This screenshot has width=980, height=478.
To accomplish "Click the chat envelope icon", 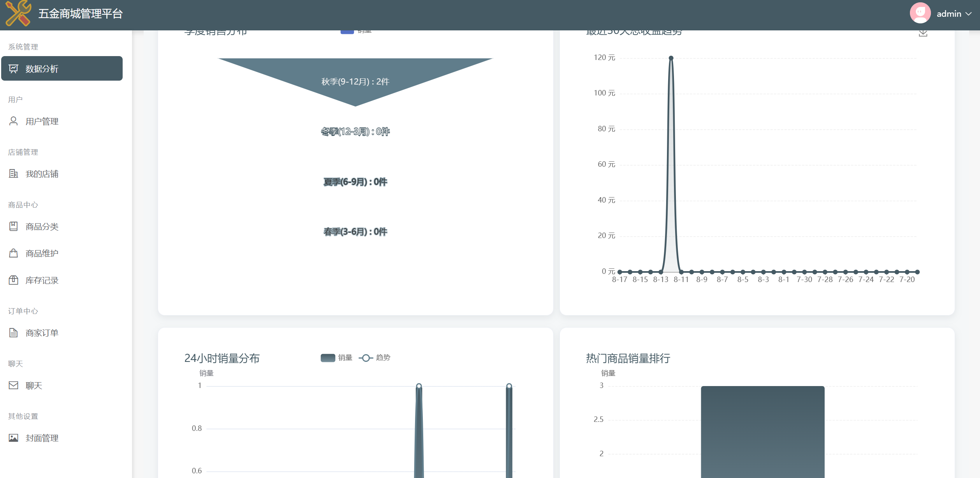I will pyautogui.click(x=14, y=385).
